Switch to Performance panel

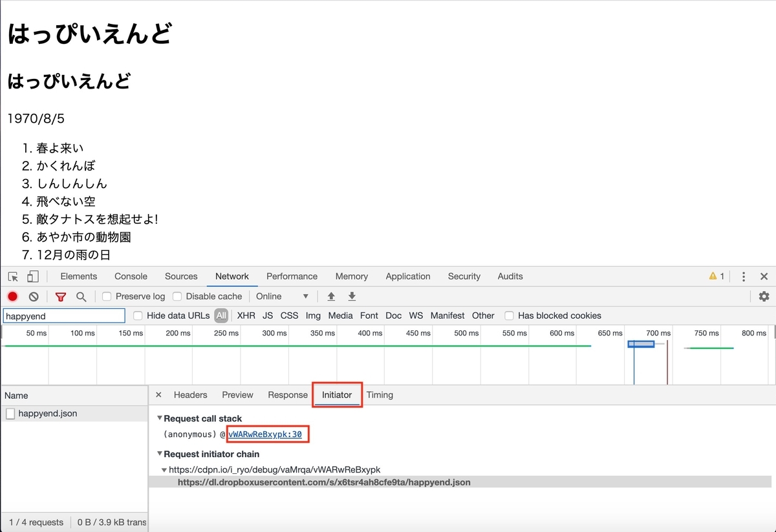coord(292,277)
